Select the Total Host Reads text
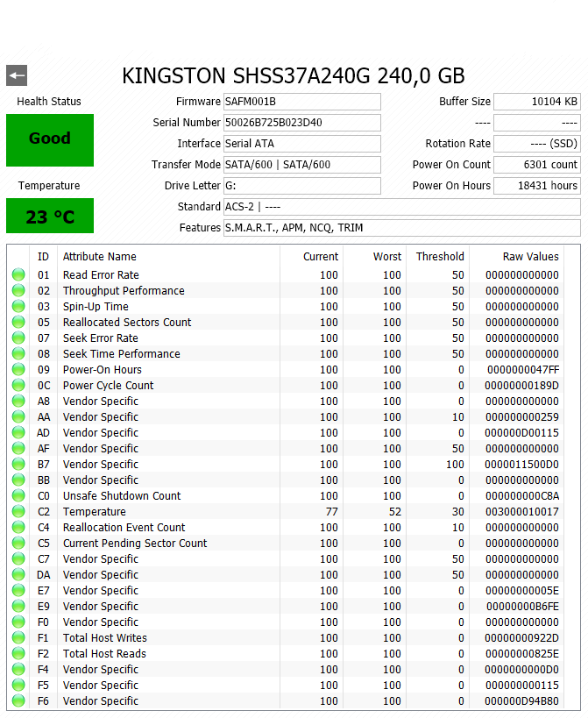 [104, 654]
